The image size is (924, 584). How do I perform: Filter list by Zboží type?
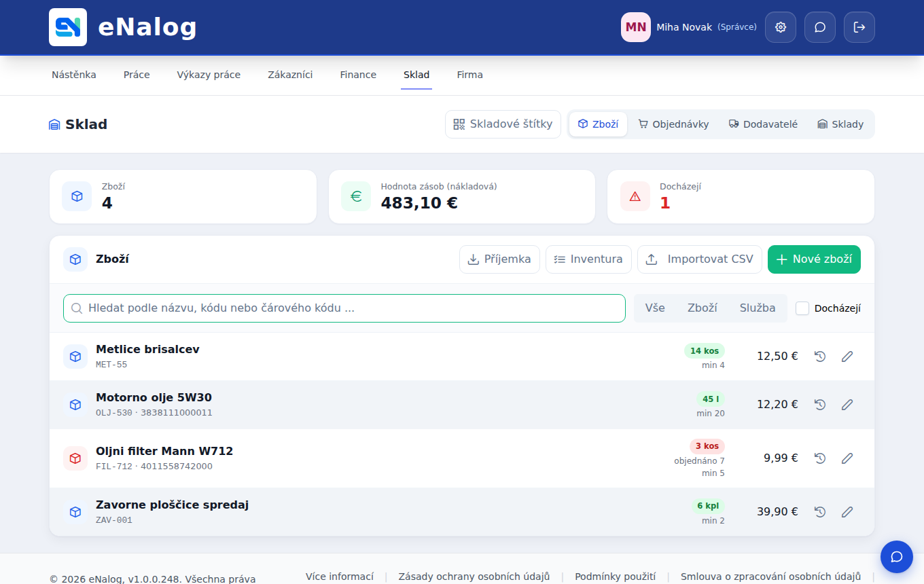tap(703, 308)
